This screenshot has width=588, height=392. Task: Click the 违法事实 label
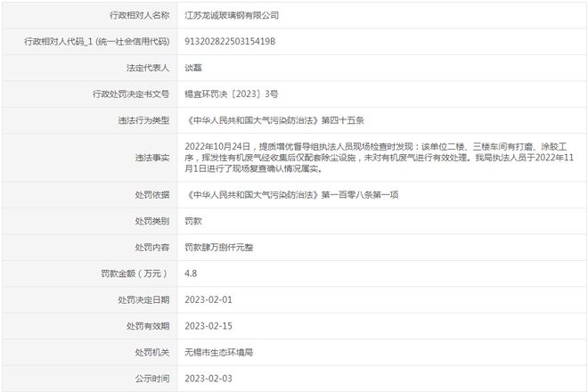pos(152,158)
